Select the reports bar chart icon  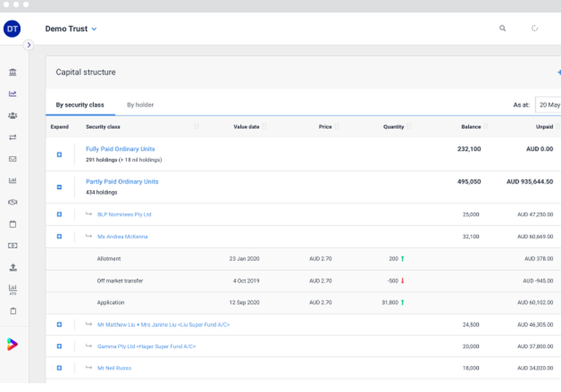pyautogui.click(x=12, y=180)
